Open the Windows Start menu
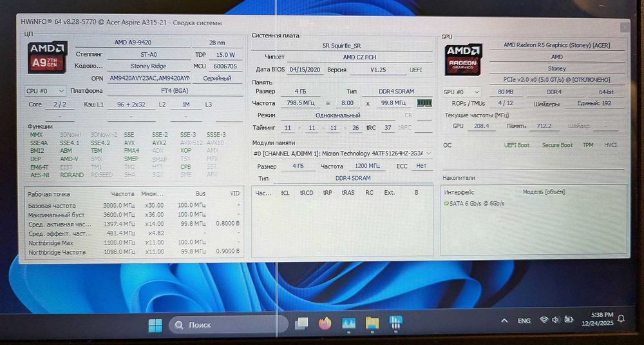This screenshot has height=345, width=644. pyautogui.click(x=155, y=325)
